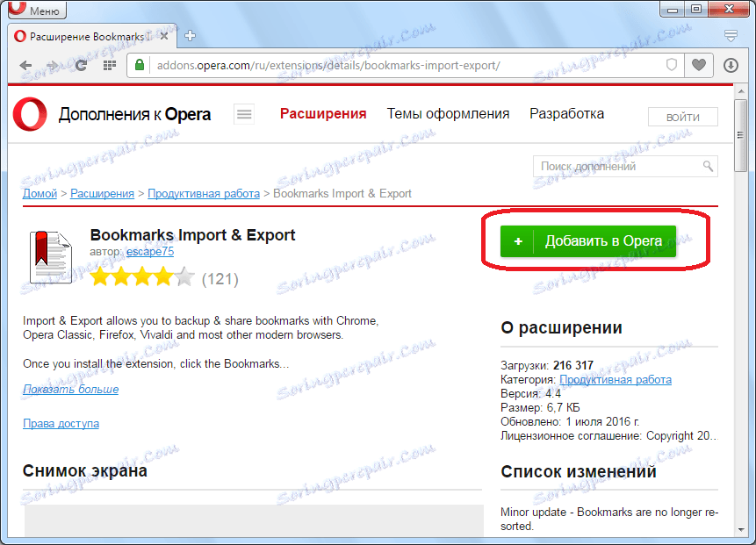This screenshot has height=545, width=756.
Task: Click the forward navigation arrow
Action: [x=53, y=65]
